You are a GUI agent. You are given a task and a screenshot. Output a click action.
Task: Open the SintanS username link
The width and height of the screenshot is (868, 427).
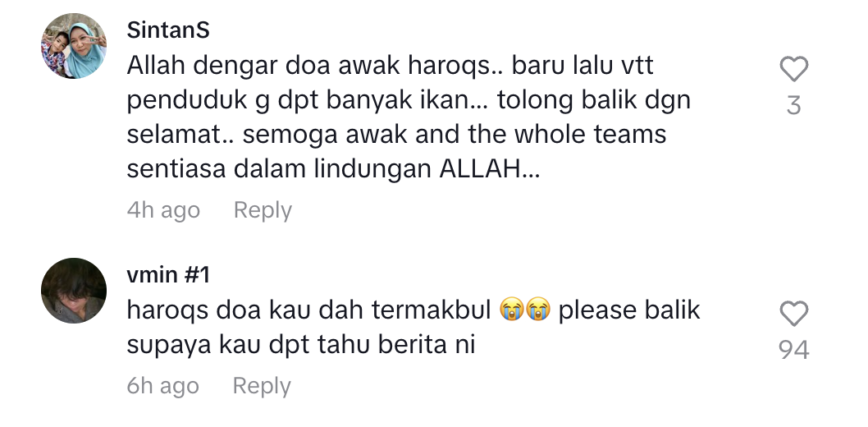pos(168,30)
